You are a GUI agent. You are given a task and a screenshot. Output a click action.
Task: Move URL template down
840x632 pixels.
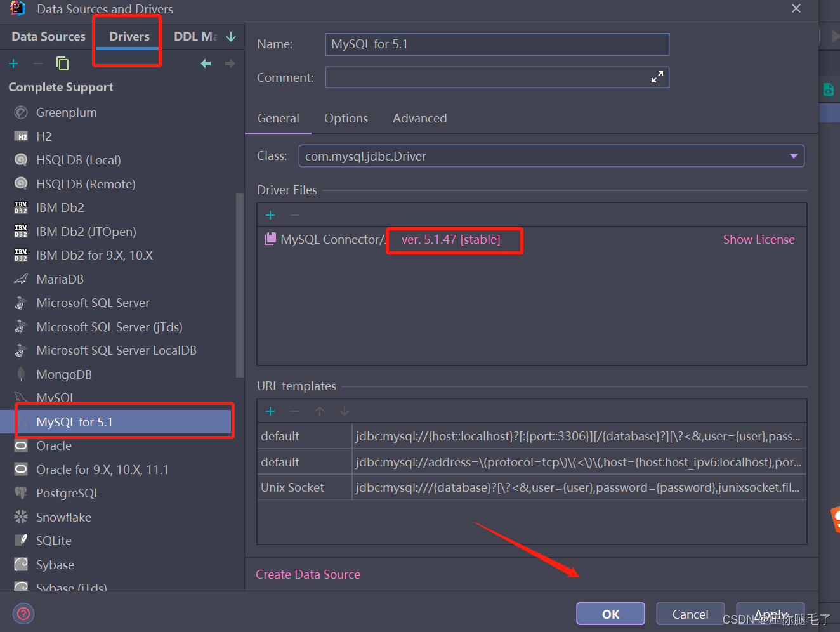345,411
